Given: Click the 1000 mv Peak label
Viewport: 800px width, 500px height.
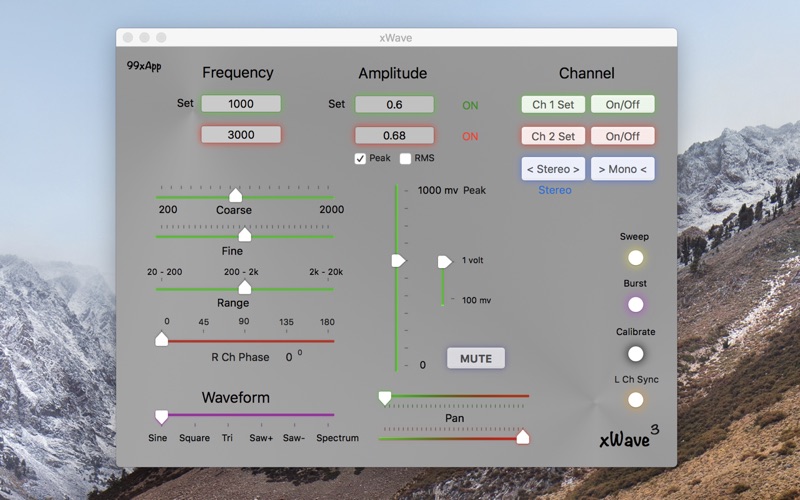Looking at the screenshot, I should pyautogui.click(x=452, y=190).
